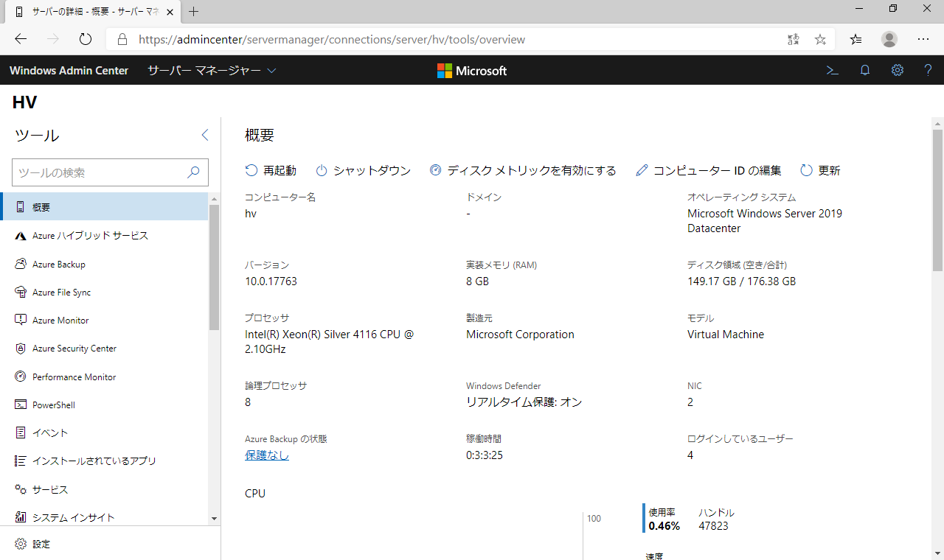Open the 保護なし link
The height and width of the screenshot is (560, 944).
click(267, 455)
